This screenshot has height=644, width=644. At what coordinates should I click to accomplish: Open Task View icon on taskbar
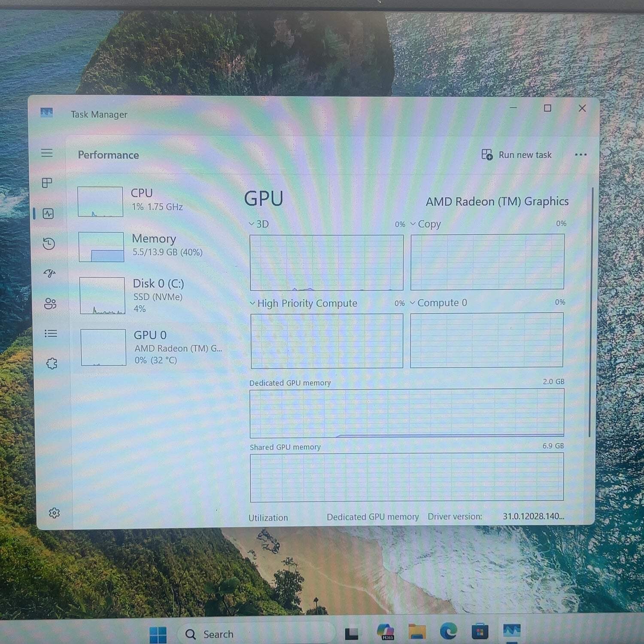click(352, 633)
